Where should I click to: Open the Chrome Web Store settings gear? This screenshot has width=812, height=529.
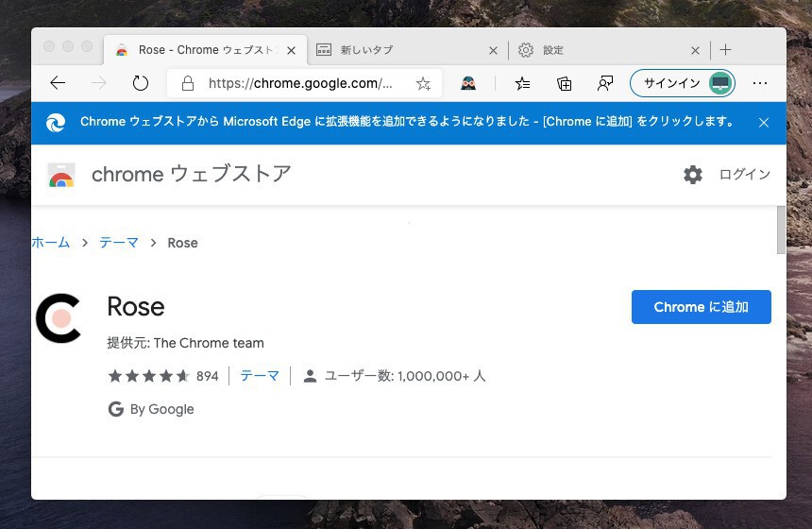(693, 175)
